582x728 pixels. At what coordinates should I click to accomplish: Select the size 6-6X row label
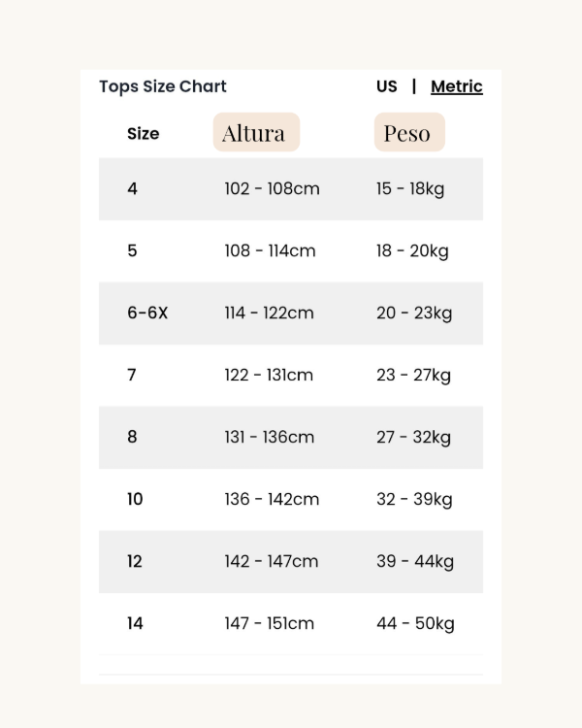147,314
